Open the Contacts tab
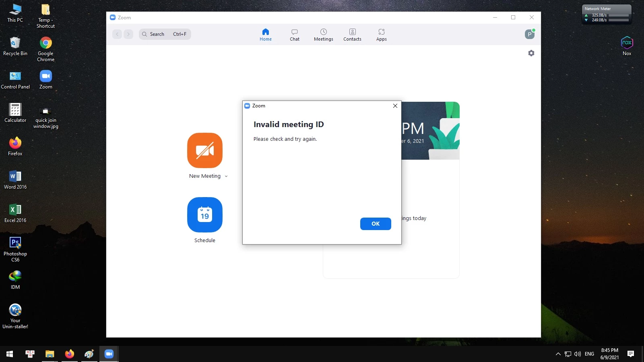The height and width of the screenshot is (362, 644). tap(352, 35)
